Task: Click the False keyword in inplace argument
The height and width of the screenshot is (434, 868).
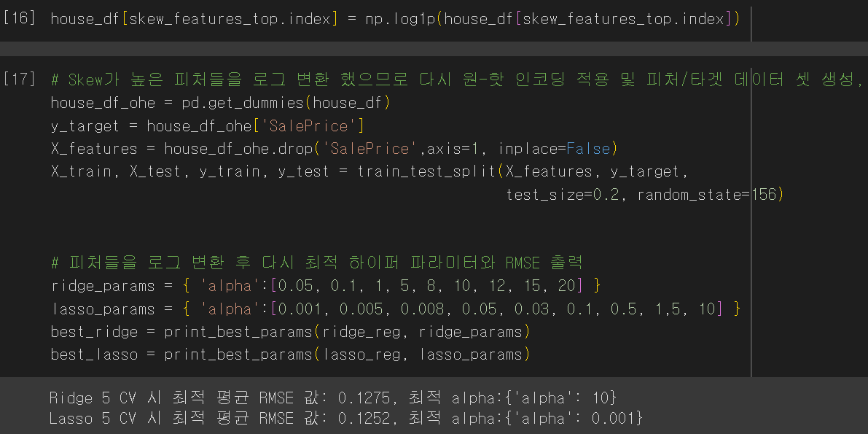Action: coord(587,149)
